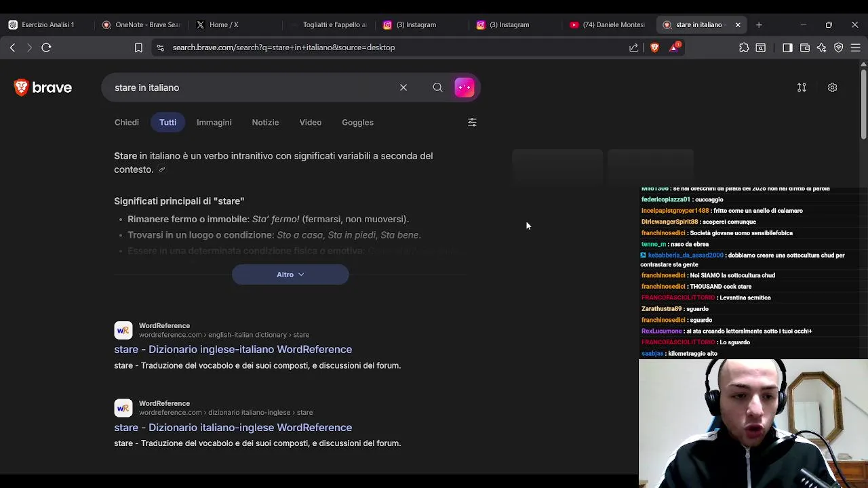
Task: Reload the current page
Action: [46, 47]
